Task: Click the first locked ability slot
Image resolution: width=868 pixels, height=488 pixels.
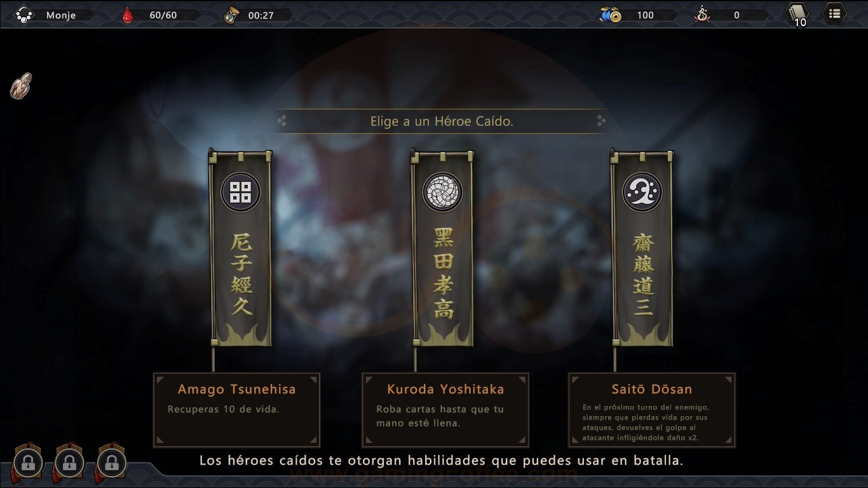Action: point(27,462)
